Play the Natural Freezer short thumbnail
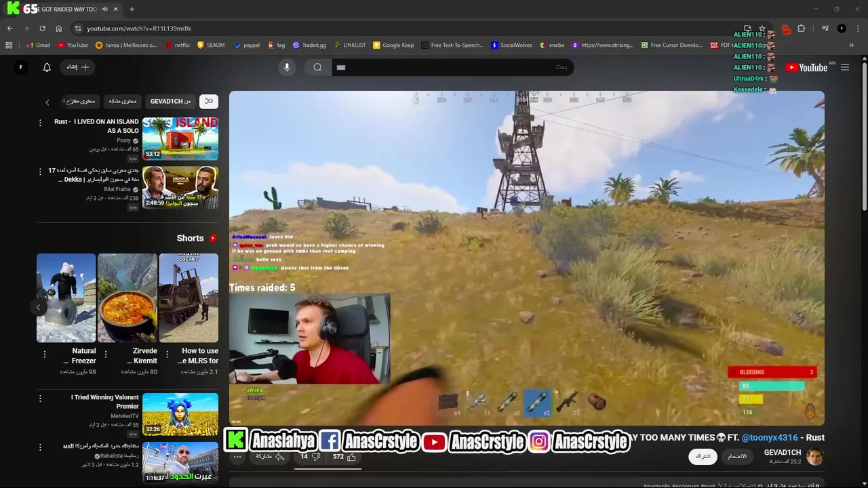 pyautogui.click(x=66, y=298)
